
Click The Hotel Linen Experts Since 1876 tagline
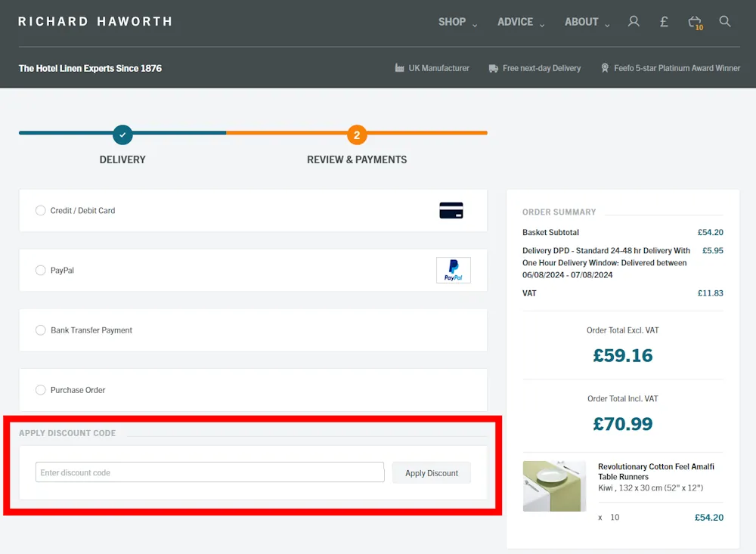pyautogui.click(x=90, y=69)
